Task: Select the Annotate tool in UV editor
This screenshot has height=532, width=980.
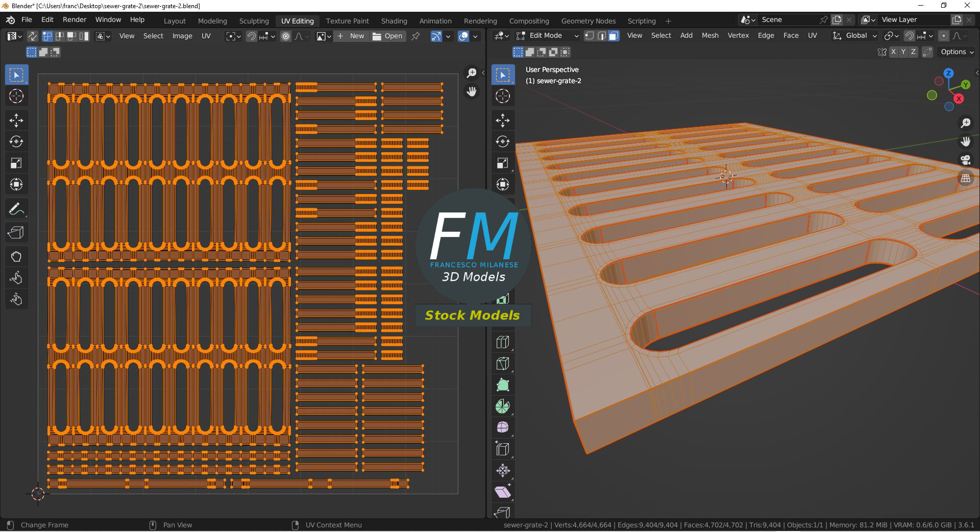Action: click(x=16, y=209)
